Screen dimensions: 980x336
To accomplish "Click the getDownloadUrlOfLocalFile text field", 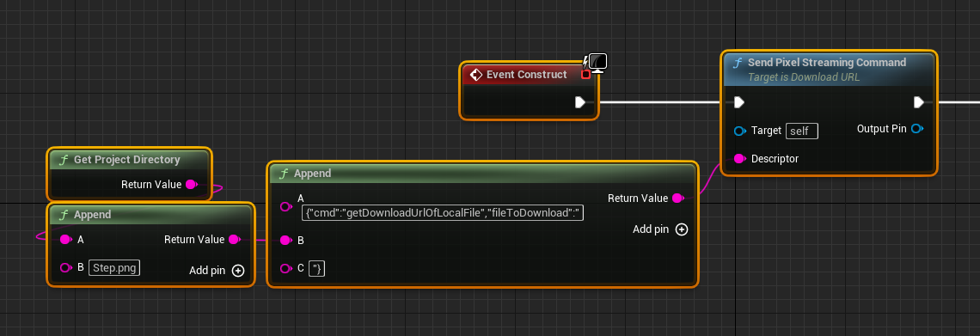I will click(x=443, y=212).
